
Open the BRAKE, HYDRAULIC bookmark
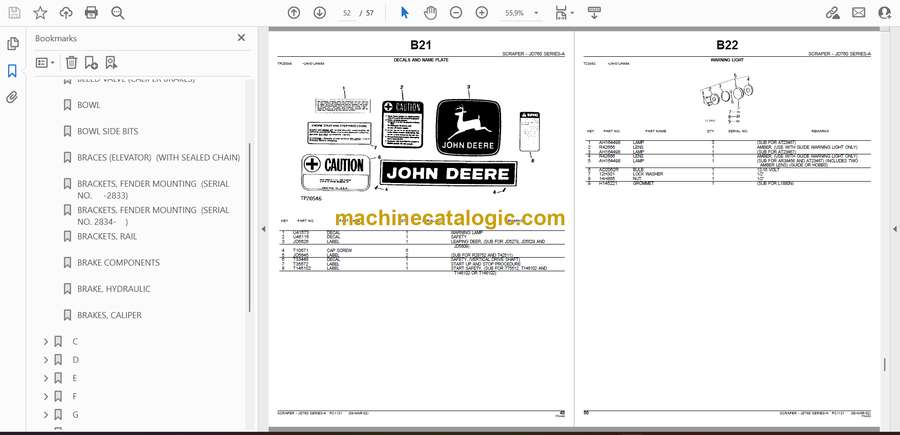coord(114,289)
